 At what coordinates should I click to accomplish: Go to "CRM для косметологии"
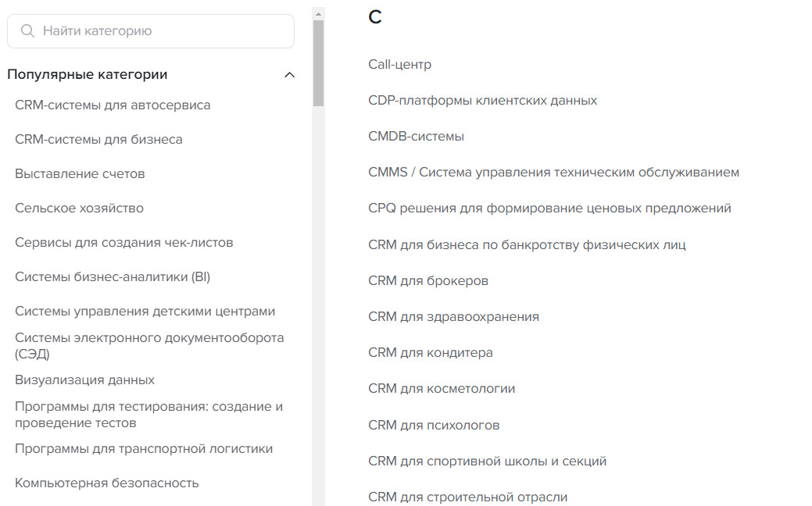click(442, 388)
